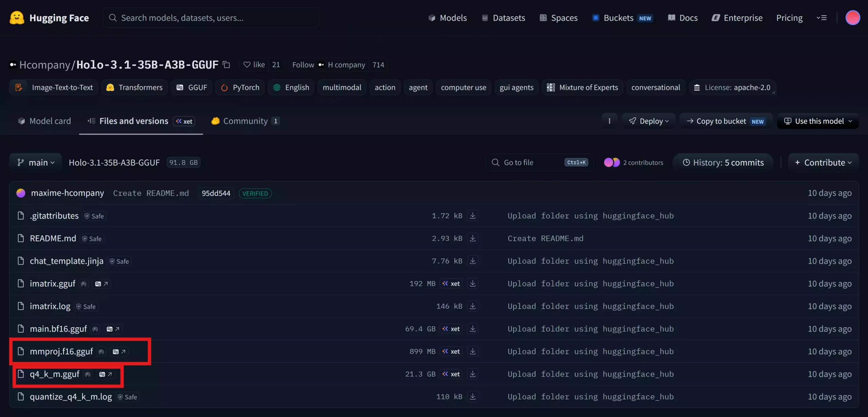
Task: Open Buckets in the top navigation
Action: pyautogui.click(x=623, y=18)
